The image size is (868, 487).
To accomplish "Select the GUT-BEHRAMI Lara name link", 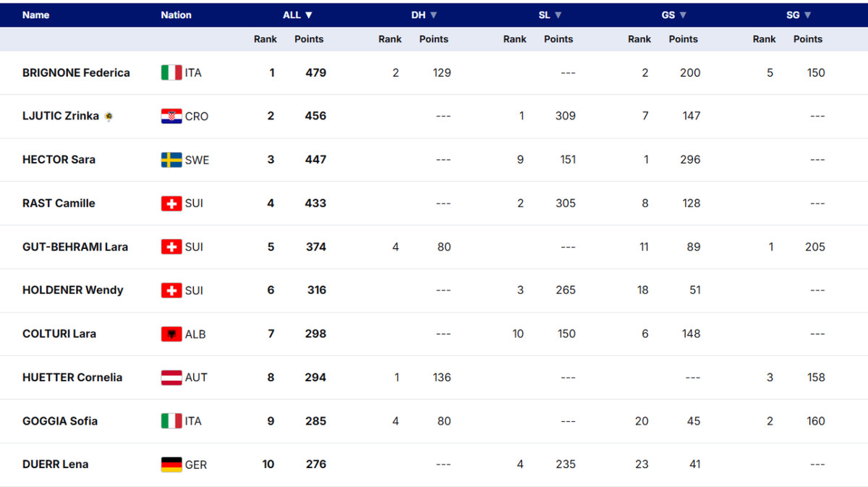I will coord(75,247).
